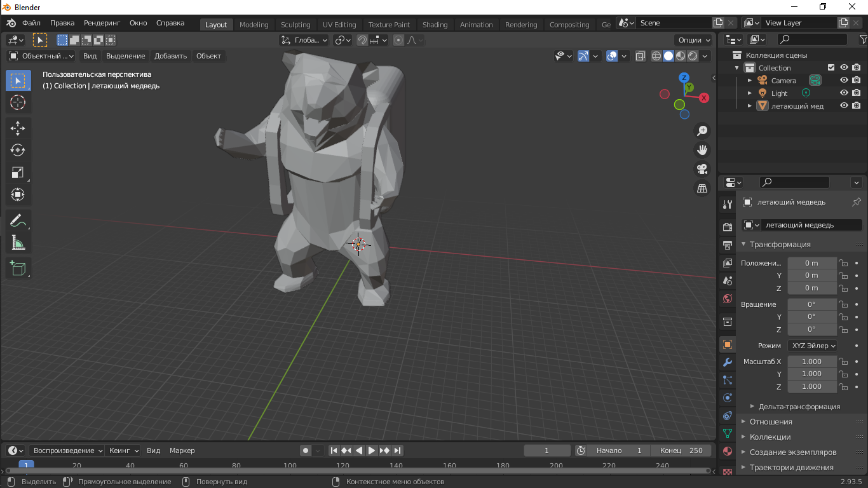The image size is (868, 488).
Task: Toggle X-ray view in viewport header
Action: pos(641,56)
